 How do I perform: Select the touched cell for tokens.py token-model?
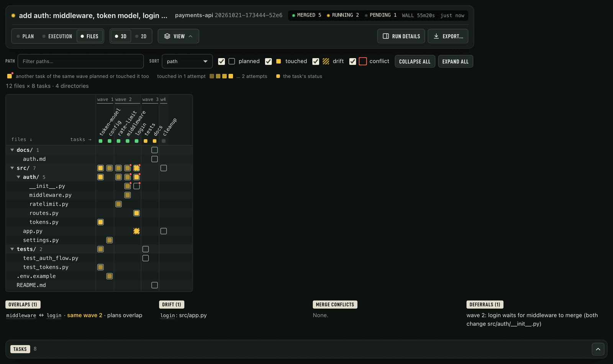(100, 222)
